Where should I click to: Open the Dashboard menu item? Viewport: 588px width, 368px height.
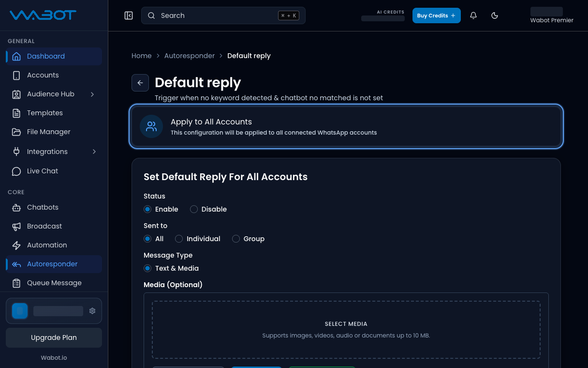[x=54, y=56]
